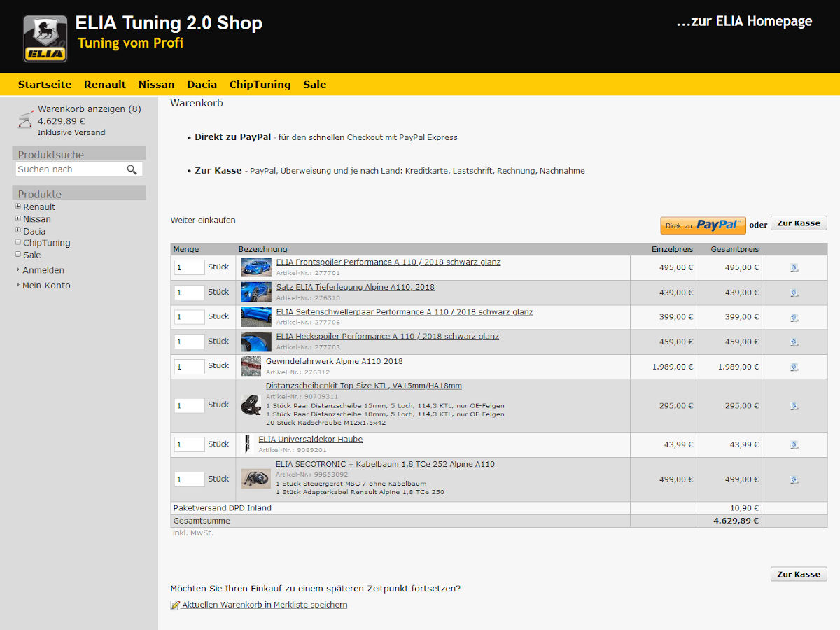840x630 pixels.
Task: Expand the Anmelden arrow in sidebar
Action: (18, 269)
